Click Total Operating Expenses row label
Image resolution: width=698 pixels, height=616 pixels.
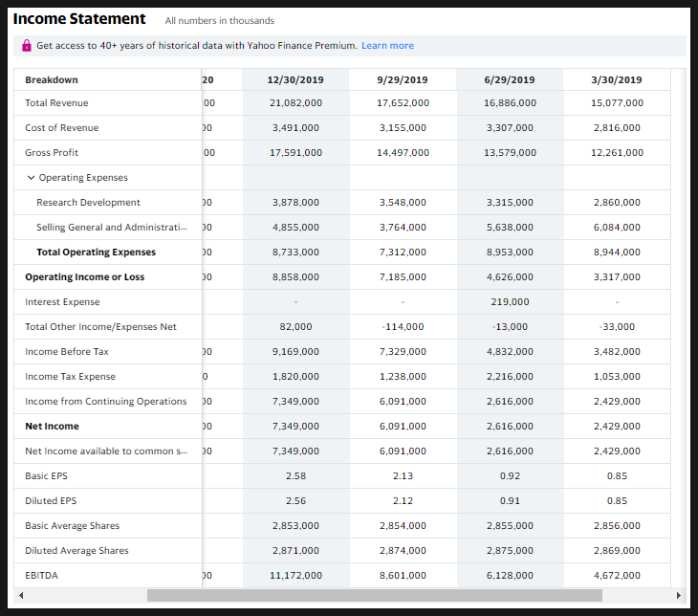[97, 253]
